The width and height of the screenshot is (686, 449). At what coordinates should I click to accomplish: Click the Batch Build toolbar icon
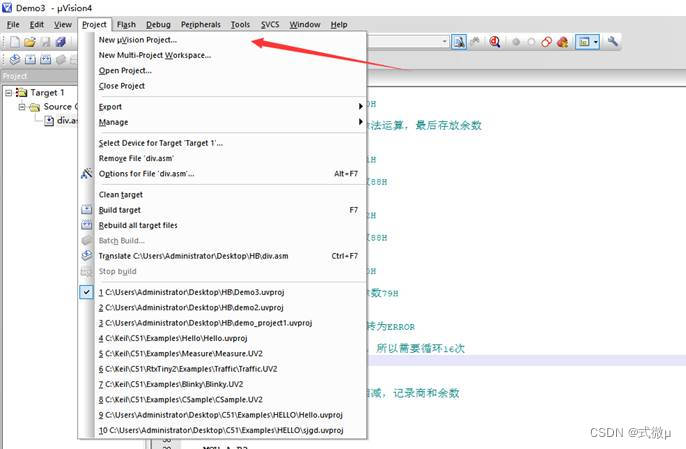coord(61,59)
